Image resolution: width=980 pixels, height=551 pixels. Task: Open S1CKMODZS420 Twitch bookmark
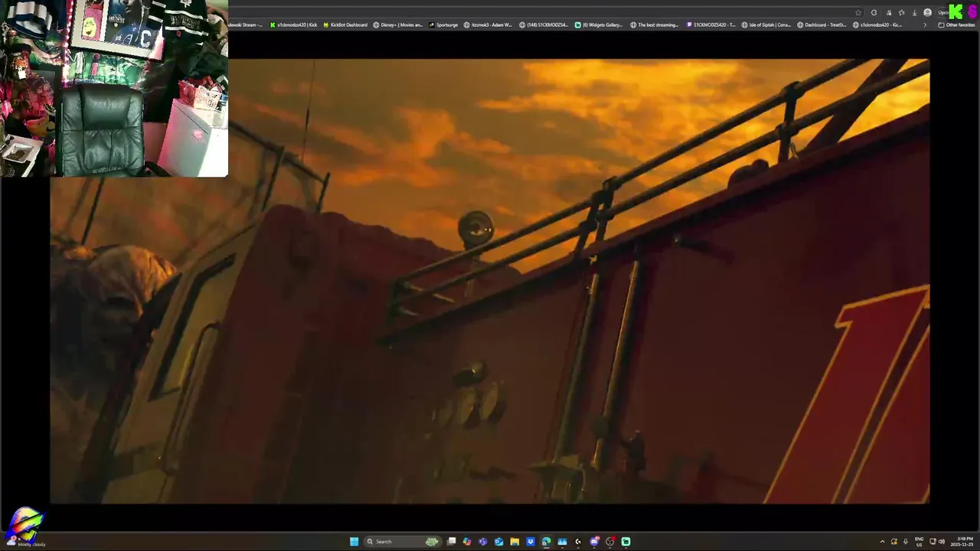pyautogui.click(x=710, y=24)
